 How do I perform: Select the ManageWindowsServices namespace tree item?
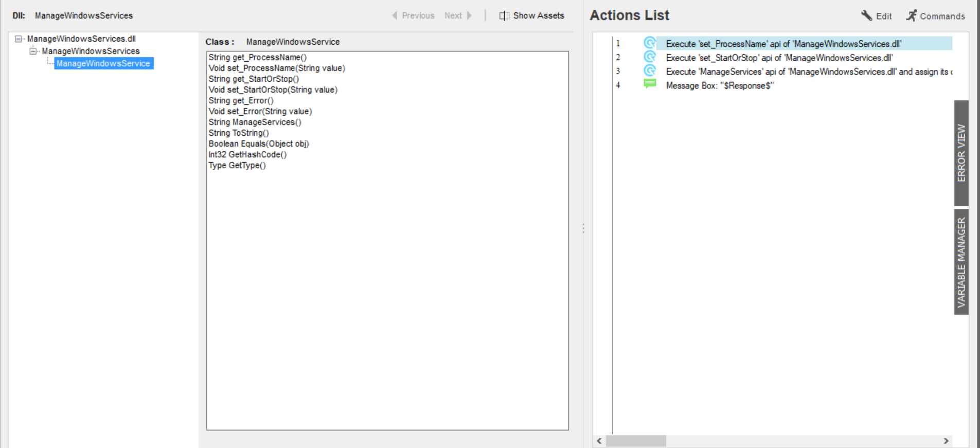pos(91,51)
